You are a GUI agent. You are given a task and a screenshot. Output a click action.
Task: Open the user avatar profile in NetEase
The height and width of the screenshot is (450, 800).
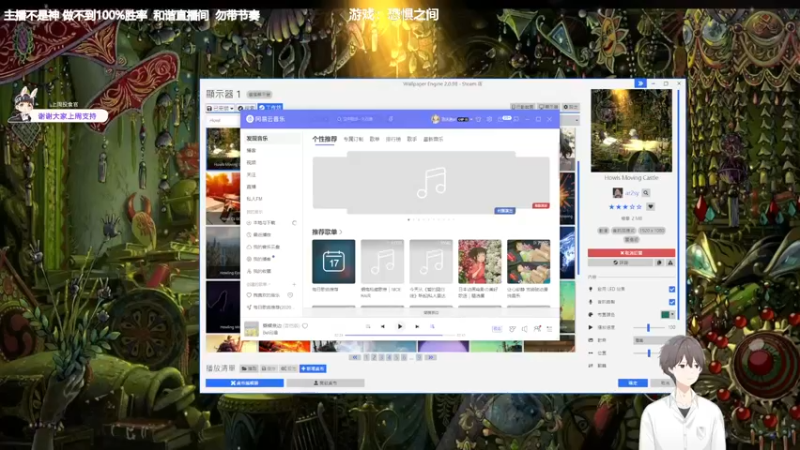[435, 119]
